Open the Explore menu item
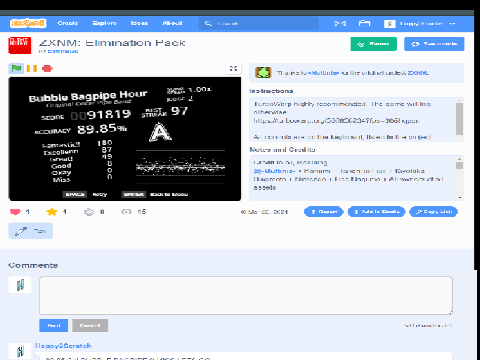 coord(104,23)
